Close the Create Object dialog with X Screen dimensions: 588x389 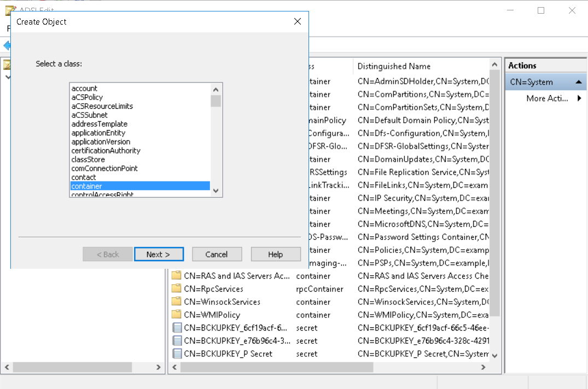point(297,22)
